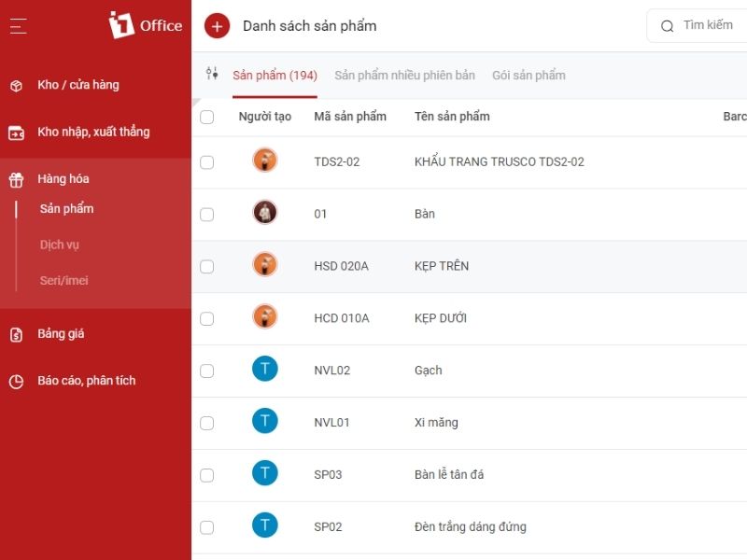Open product KẸP DƯỚI

pyautogui.click(x=441, y=318)
